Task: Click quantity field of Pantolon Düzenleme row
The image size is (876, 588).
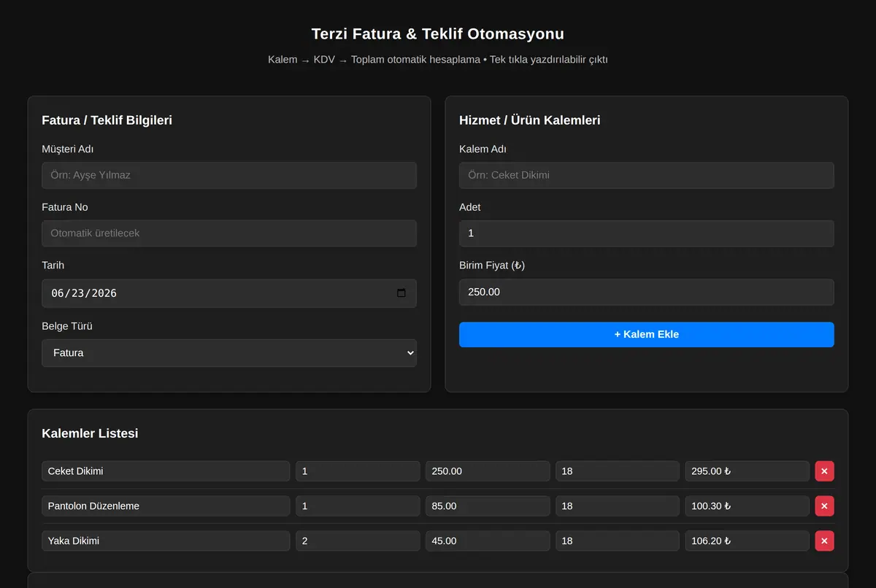Action: (358, 506)
